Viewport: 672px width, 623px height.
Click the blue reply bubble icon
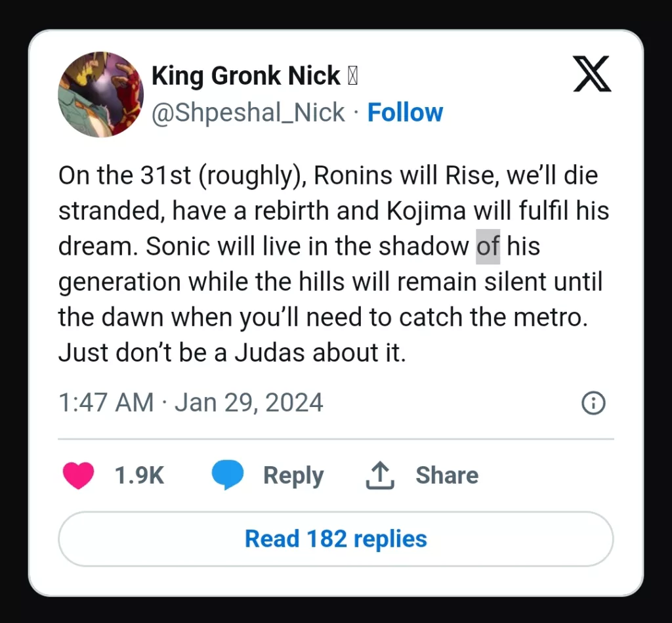(228, 475)
